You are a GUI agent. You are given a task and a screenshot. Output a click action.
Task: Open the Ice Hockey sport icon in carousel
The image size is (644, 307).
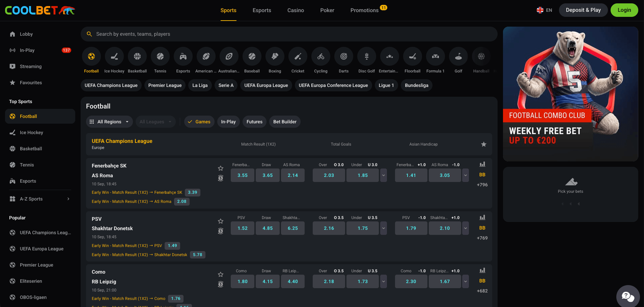point(114,57)
